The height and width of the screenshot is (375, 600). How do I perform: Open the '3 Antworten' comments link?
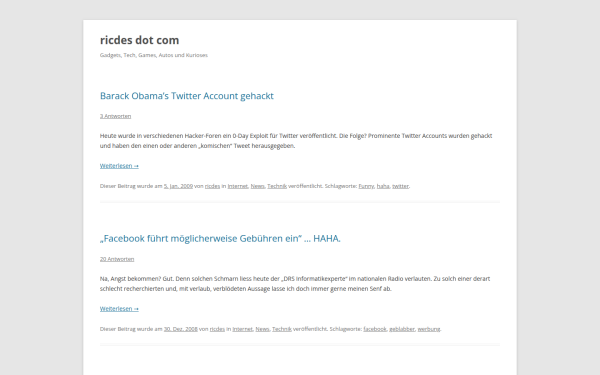[115, 116]
